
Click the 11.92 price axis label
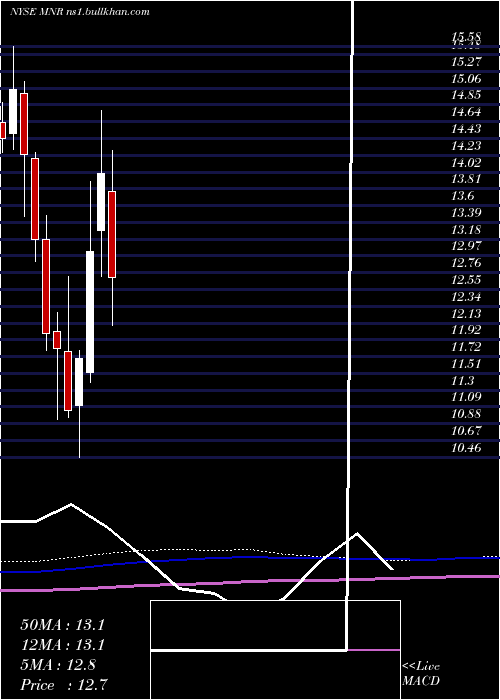[x=466, y=329]
